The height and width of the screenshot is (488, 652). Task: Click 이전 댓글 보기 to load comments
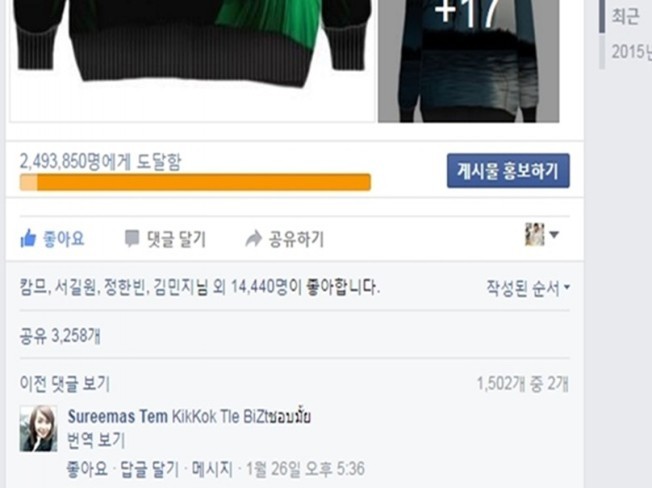(x=65, y=384)
